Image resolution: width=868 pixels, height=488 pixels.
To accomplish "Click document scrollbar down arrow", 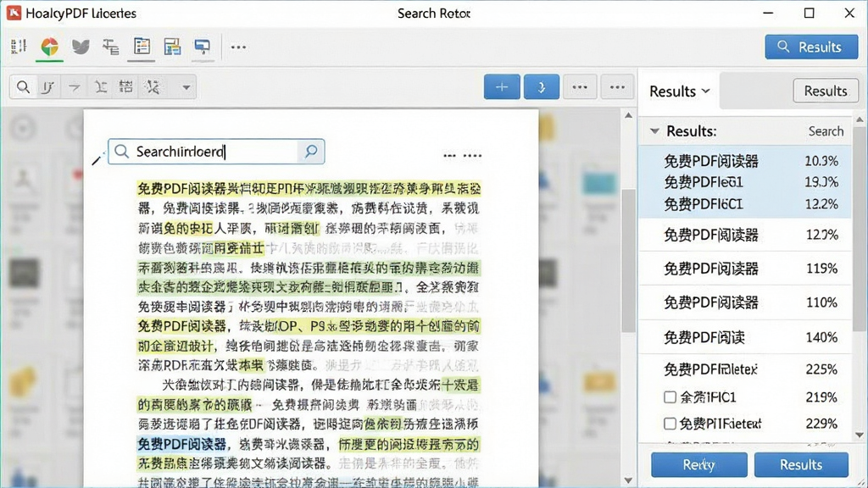I will coord(628,480).
